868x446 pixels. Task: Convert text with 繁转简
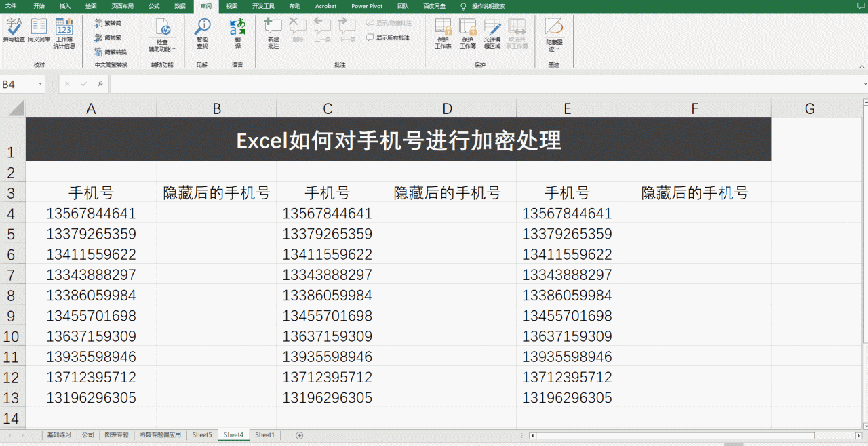point(108,23)
